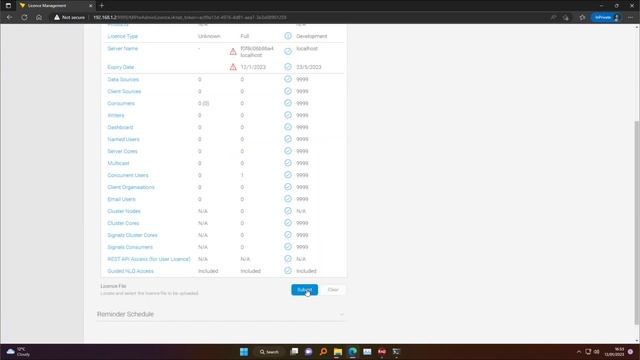Click the check icon in Client Sources row
The height and width of the screenshot is (360, 640).
pos(288,91)
